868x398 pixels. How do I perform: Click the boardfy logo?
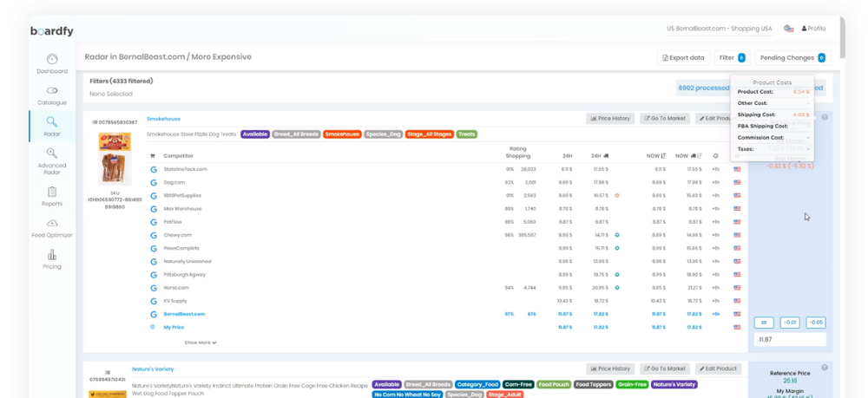pyautogui.click(x=51, y=31)
